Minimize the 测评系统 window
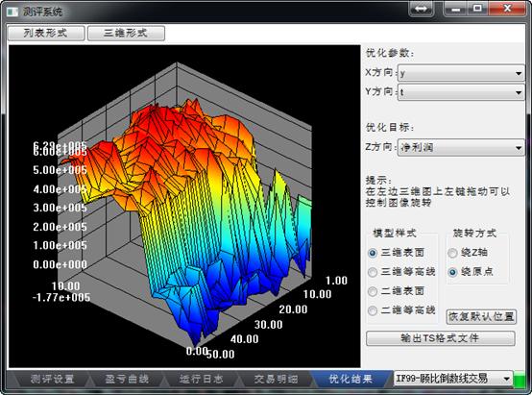 (x=456, y=9)
